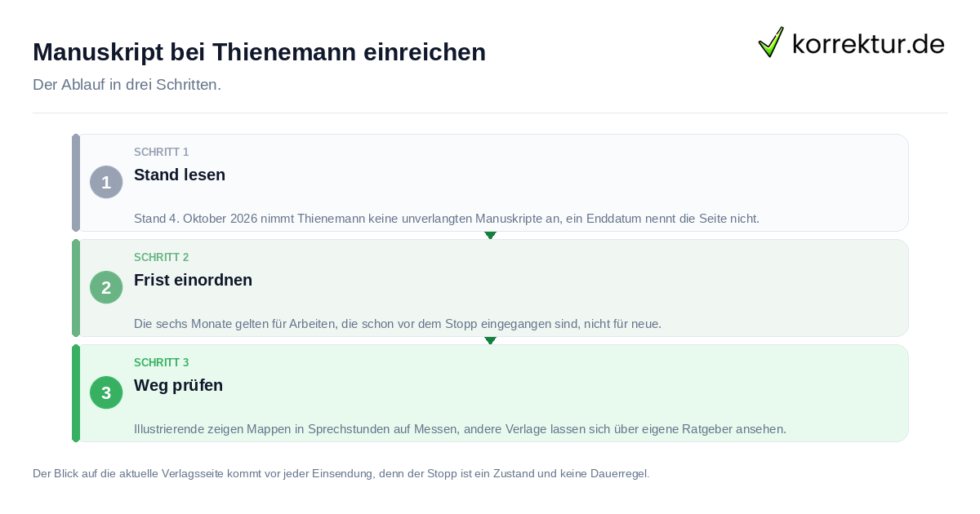Click the 'Frist einordnen' title

[x=193, y=280]
